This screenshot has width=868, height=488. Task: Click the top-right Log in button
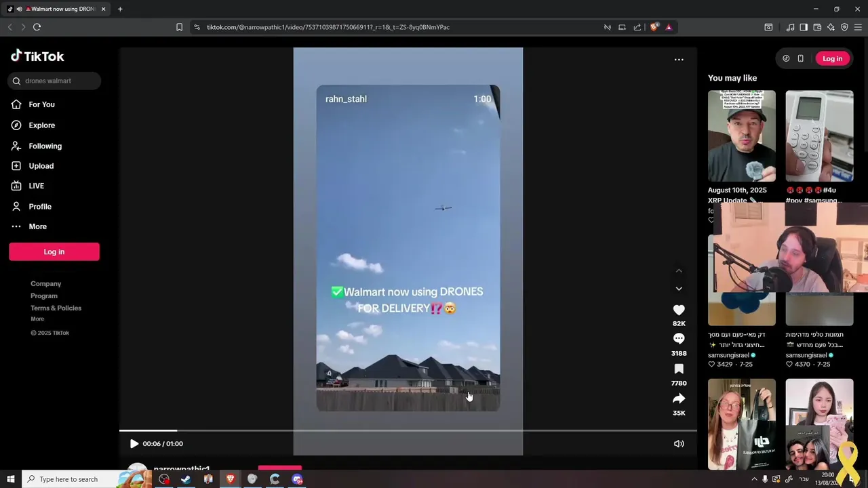point(832,58)
